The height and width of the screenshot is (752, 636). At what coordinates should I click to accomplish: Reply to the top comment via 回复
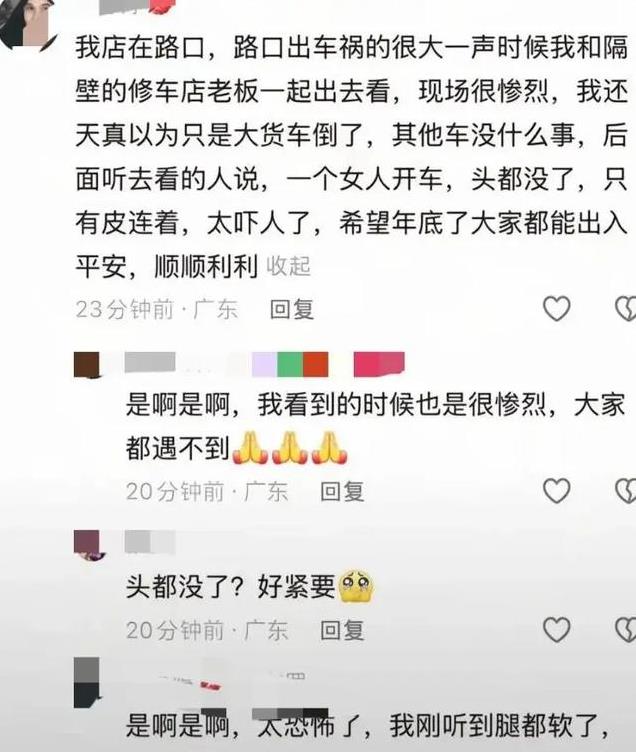(292, 309)
